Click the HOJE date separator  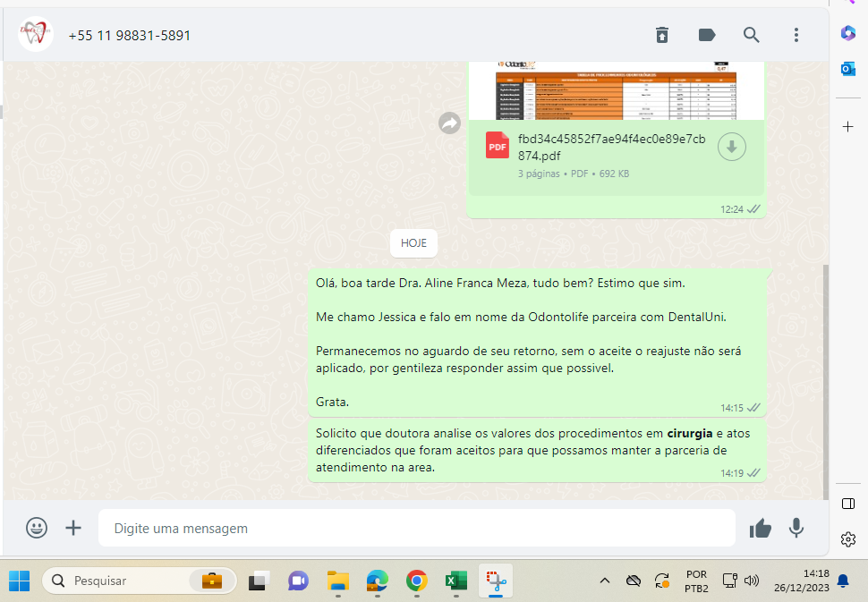(413, 243)
